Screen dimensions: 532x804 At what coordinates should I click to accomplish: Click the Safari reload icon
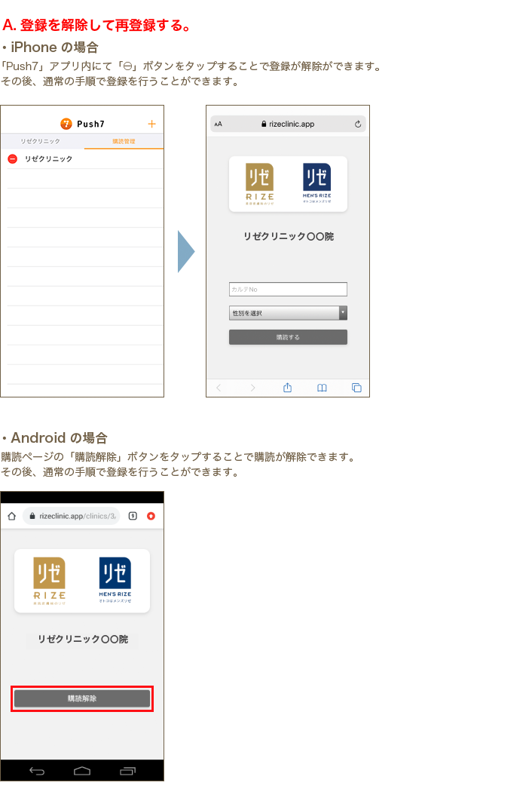coord(357,124)
